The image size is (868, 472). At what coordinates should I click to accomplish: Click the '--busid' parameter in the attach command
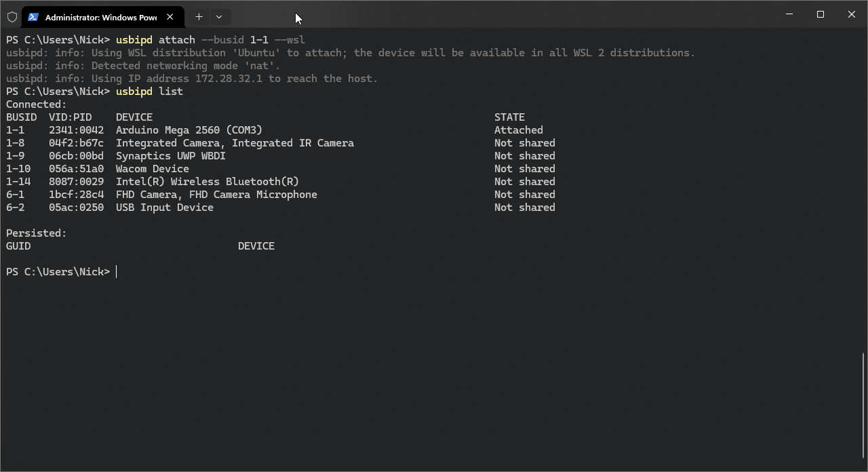pyautogui.click(x=222, y=40)
